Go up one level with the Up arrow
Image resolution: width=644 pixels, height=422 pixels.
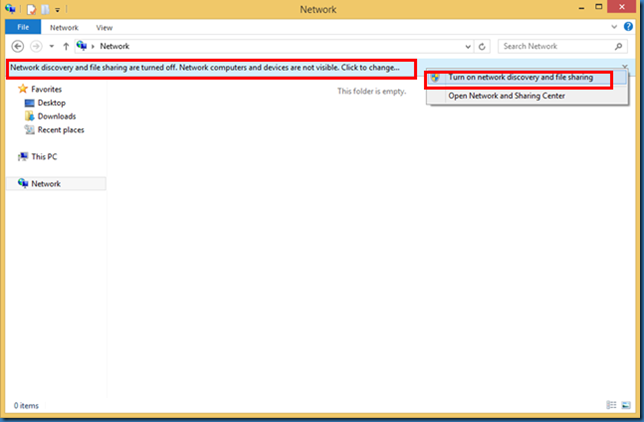click(66, 46)
